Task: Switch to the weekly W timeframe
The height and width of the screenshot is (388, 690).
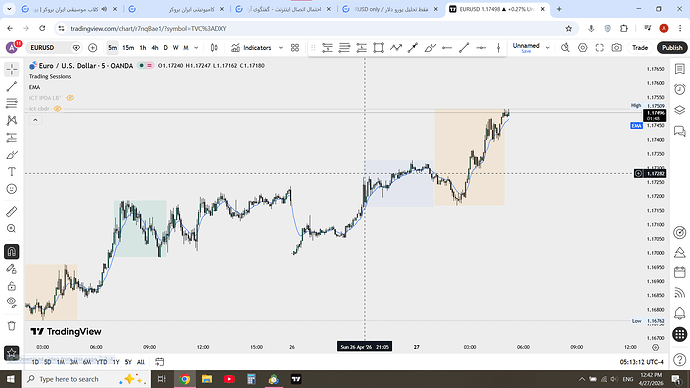Action: point(176,48)
